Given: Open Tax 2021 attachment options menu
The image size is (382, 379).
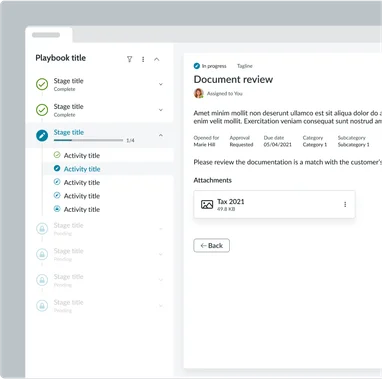Looking at the screenshot, I should coord(345,204).
